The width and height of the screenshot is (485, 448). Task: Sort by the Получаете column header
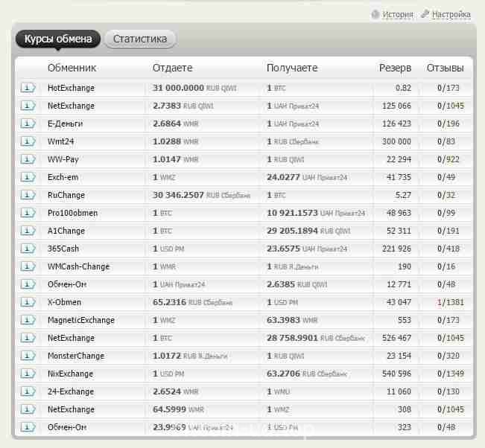(292, 68)
